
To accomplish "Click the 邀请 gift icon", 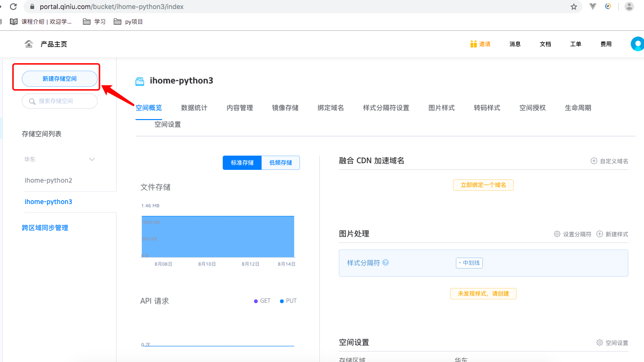I will pyautogui.click(x=473, y=43).
